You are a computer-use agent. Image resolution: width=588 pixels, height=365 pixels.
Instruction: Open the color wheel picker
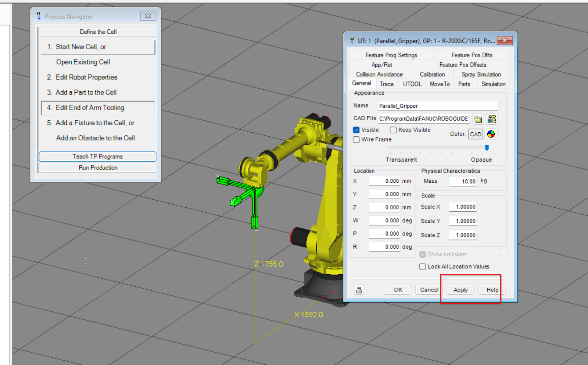click(491, 134)
